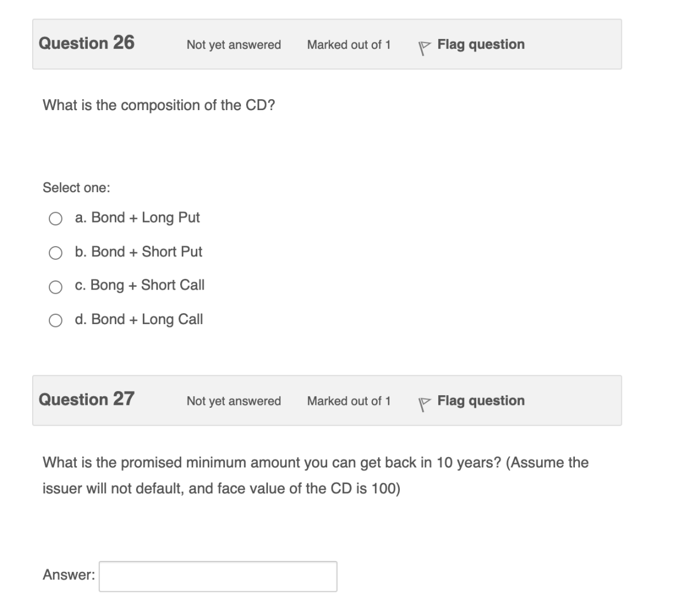
Task: Click Flag question text for Question 27
Action: 481,400
